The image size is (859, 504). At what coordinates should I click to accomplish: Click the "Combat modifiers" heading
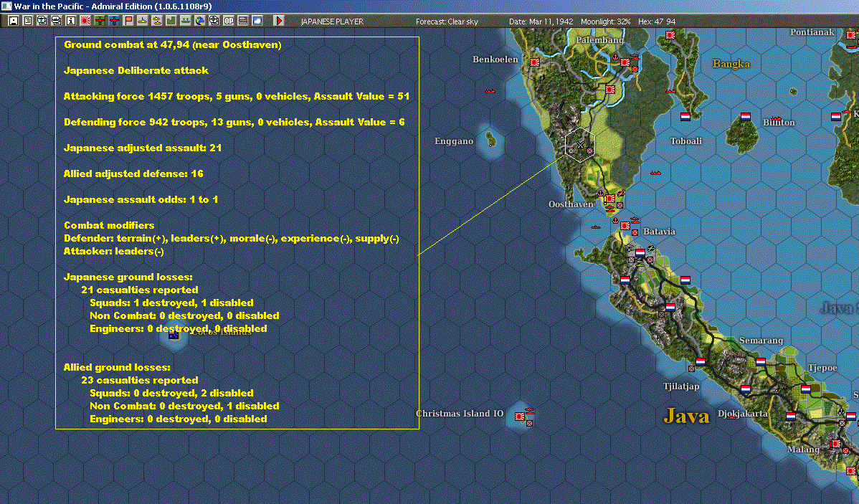pos(109,225)
